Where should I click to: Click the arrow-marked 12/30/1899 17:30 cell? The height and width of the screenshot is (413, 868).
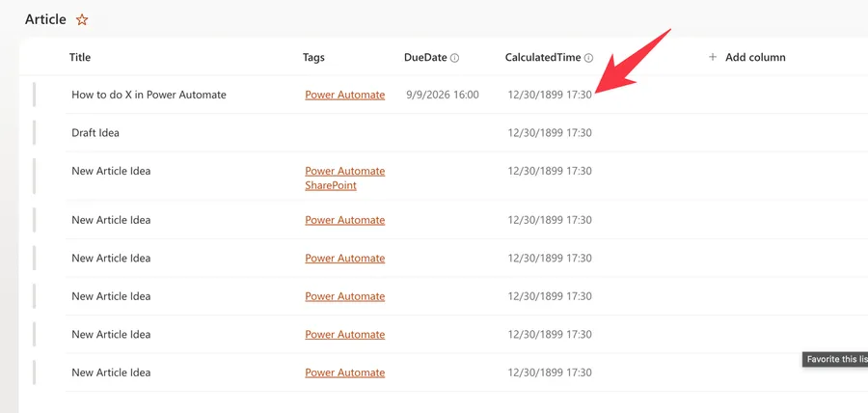(x=550, y=95)
